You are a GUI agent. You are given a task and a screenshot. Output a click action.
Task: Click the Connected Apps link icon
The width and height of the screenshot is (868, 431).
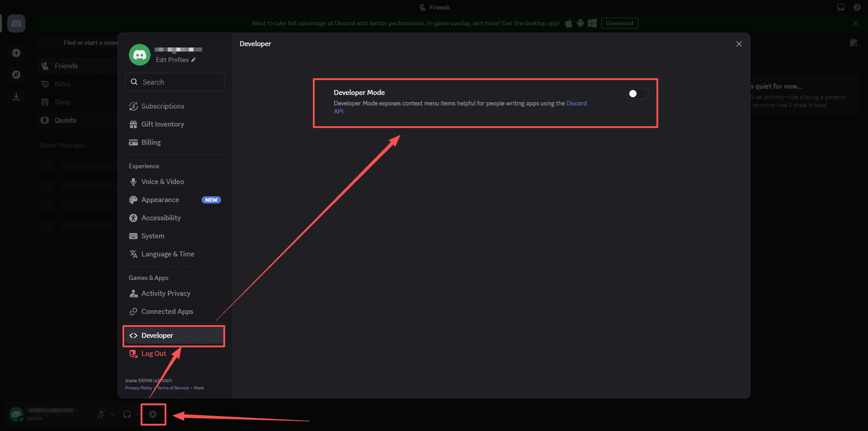133,312
